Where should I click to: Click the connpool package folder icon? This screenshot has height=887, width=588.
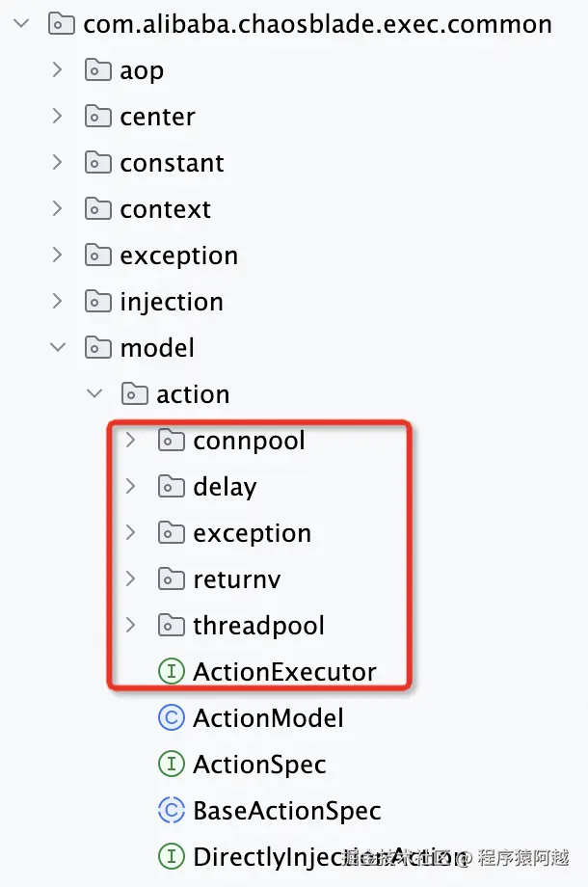pyautogui.click(x=171, y=441)
